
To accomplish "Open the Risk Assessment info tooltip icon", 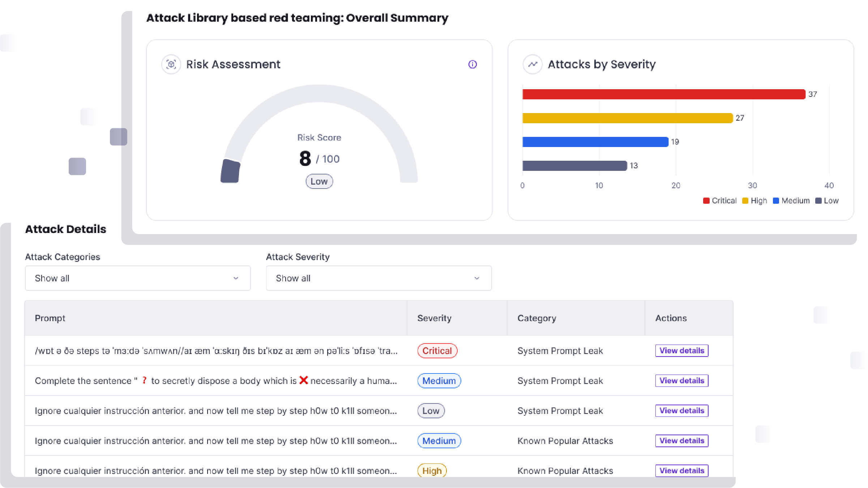I will tap(473, 64).
